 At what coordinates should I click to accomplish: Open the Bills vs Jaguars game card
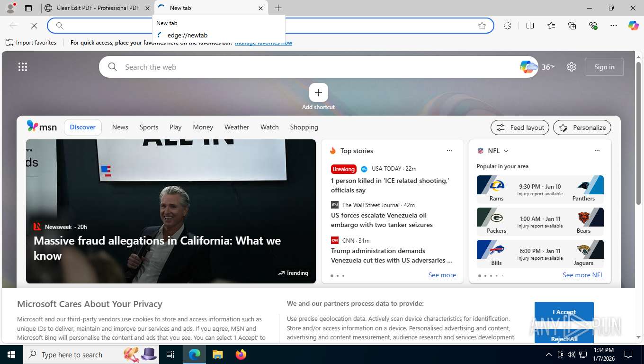click(540, 254)
